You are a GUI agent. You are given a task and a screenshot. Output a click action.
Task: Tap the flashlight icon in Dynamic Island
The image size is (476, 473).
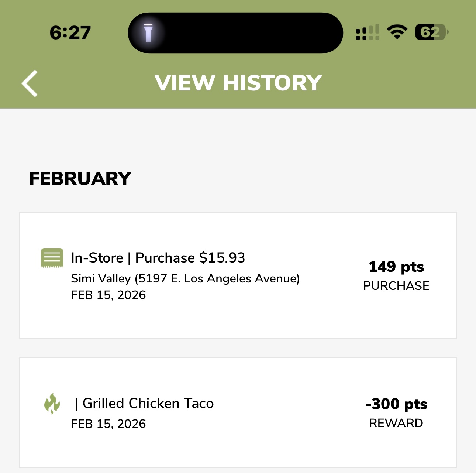(148, 33)
